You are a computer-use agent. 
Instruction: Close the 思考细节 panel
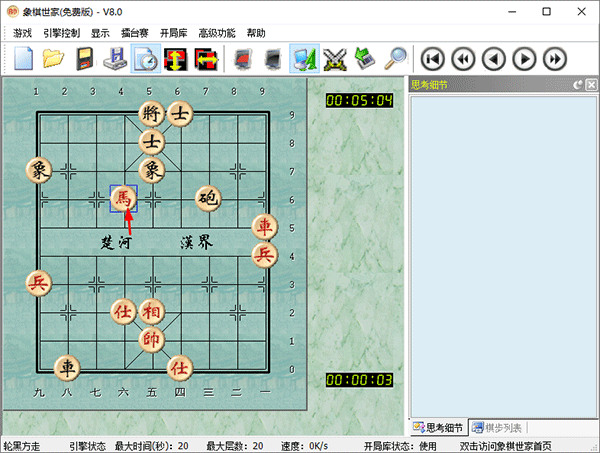click(x=592, y=85)
